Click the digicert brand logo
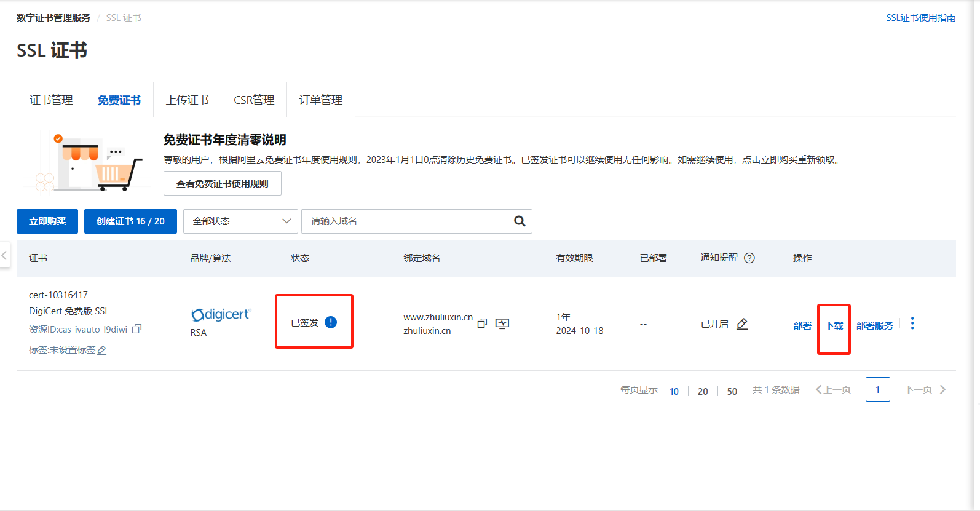Screen dimensions: 980x511 coord(221,315)
